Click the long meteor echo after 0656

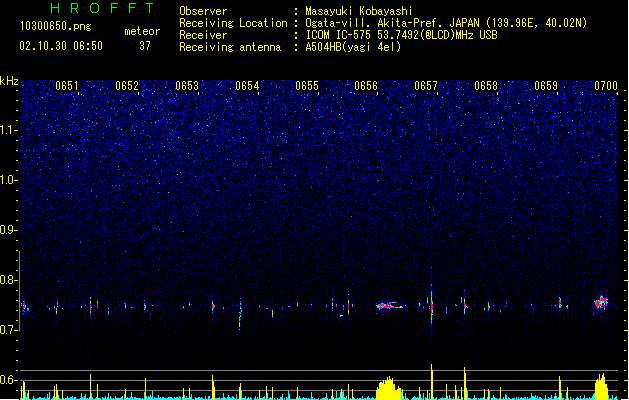click(x=390, y=306)
